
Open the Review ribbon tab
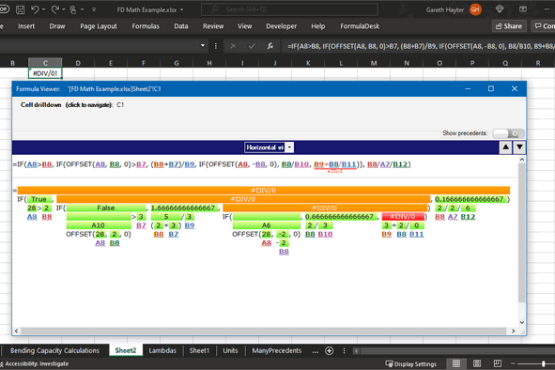213,26
